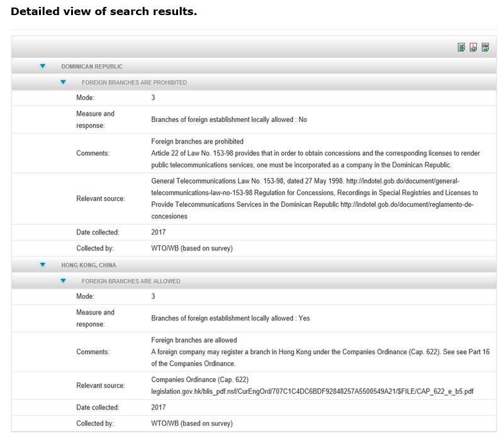
Task: Click 'WTO/WB (based on survey)' under Hong Kong
Action: 192,423
